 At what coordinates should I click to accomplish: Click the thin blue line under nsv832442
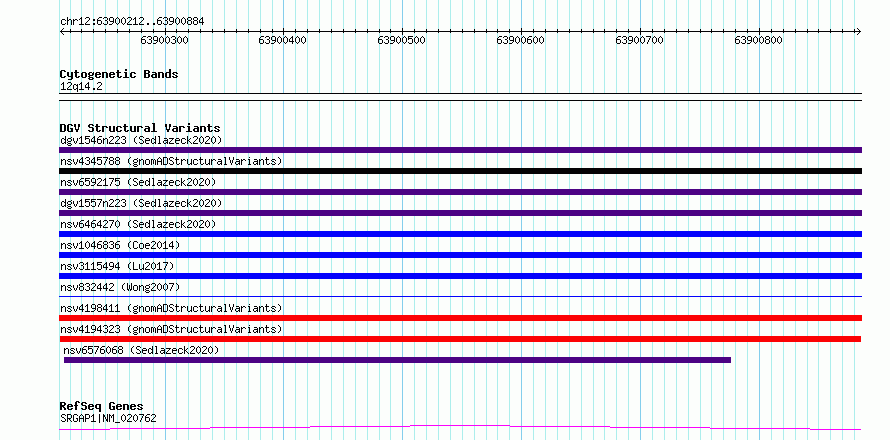(x=460, y=296)
